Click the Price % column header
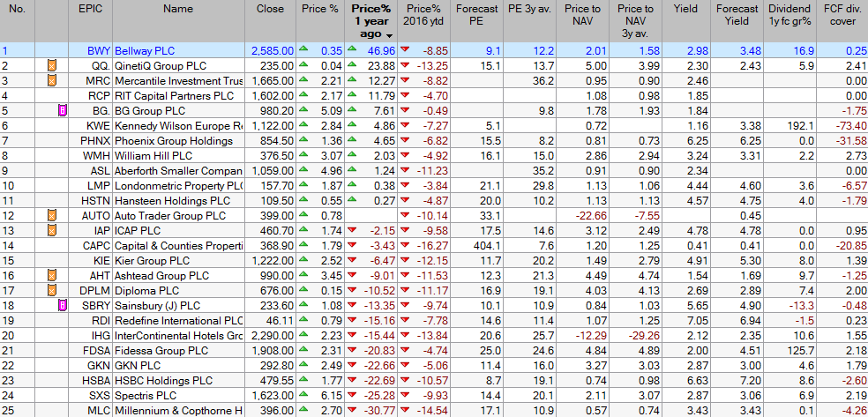Viewport: 868px width, 417px height. tap(320, 21)
